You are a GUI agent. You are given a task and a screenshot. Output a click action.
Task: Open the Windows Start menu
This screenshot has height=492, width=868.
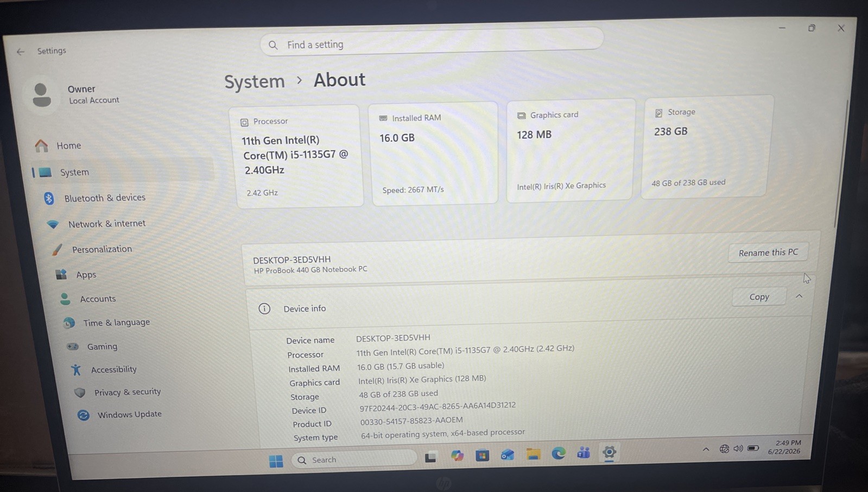(276, 461)
